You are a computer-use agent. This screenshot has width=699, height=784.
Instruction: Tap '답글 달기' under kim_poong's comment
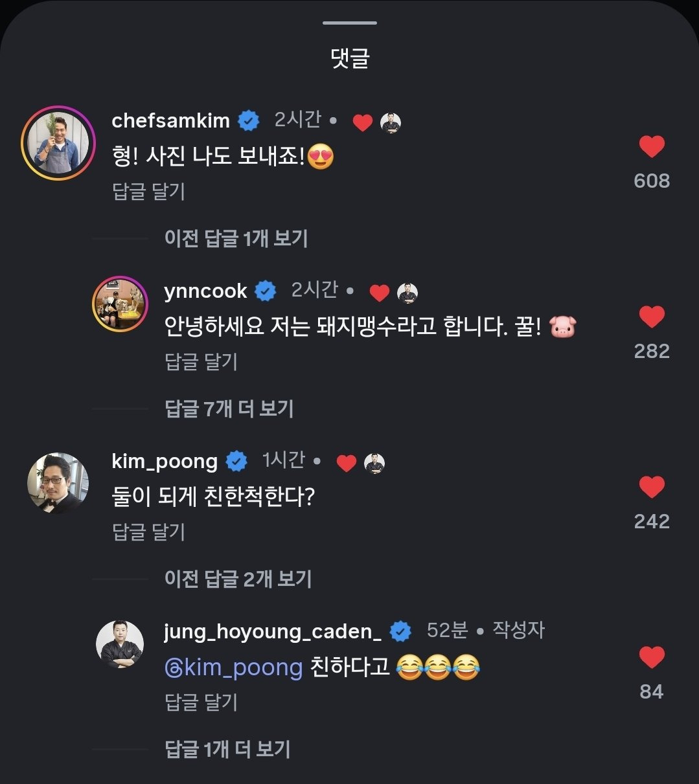(149, 532)
